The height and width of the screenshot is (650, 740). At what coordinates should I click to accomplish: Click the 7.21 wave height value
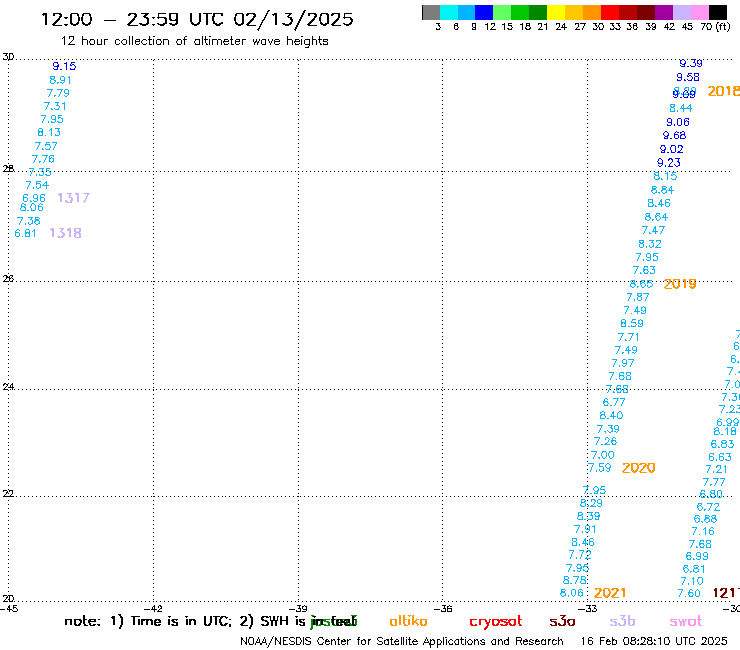[x=716, y=469]
